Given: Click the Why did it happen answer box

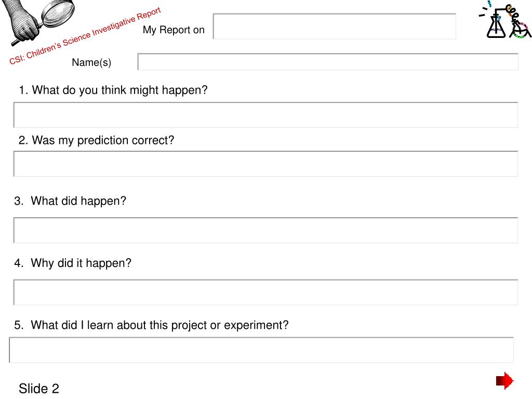Looking at the screenshot, I should [x=265, y=292].
